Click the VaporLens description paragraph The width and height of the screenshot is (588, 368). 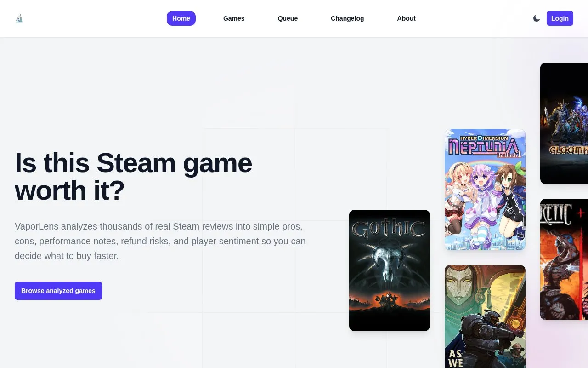[x=160, y=241]
